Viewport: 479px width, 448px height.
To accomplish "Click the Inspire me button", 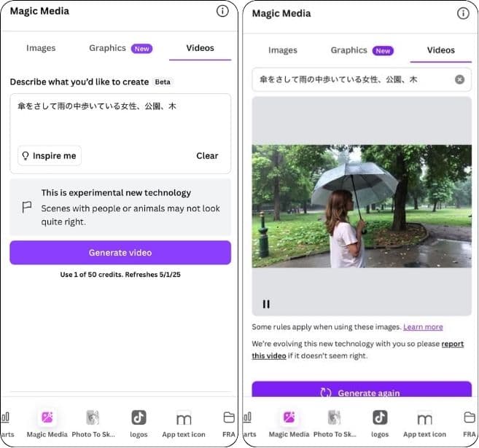I will (x=50, y=156).
